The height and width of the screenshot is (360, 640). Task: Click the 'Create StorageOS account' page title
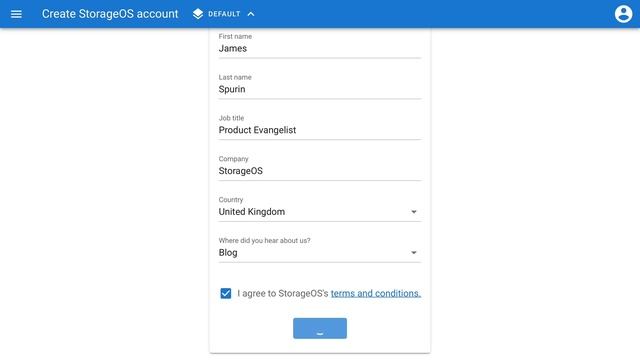pyautogui.click(x=110, y=14)
